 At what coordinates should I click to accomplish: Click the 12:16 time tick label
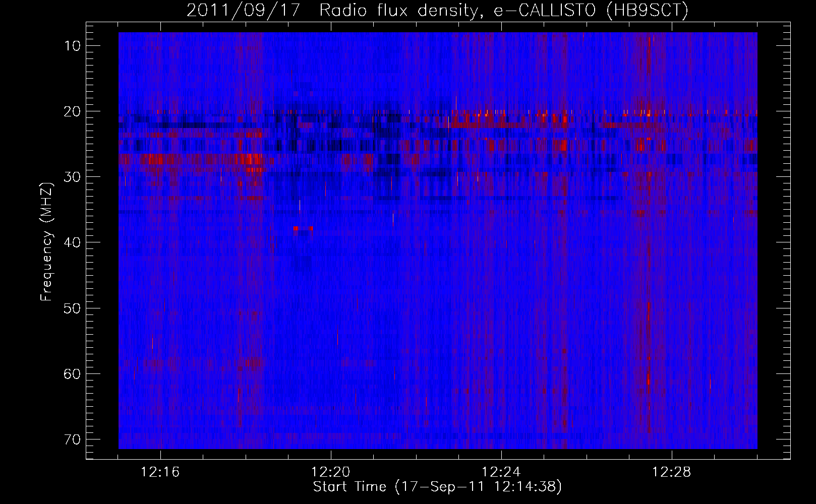pos(160,472)
